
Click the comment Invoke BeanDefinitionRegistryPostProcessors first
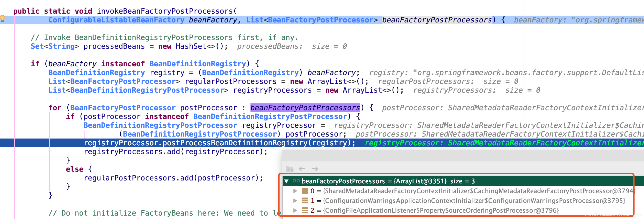click(x=164, y=38)
